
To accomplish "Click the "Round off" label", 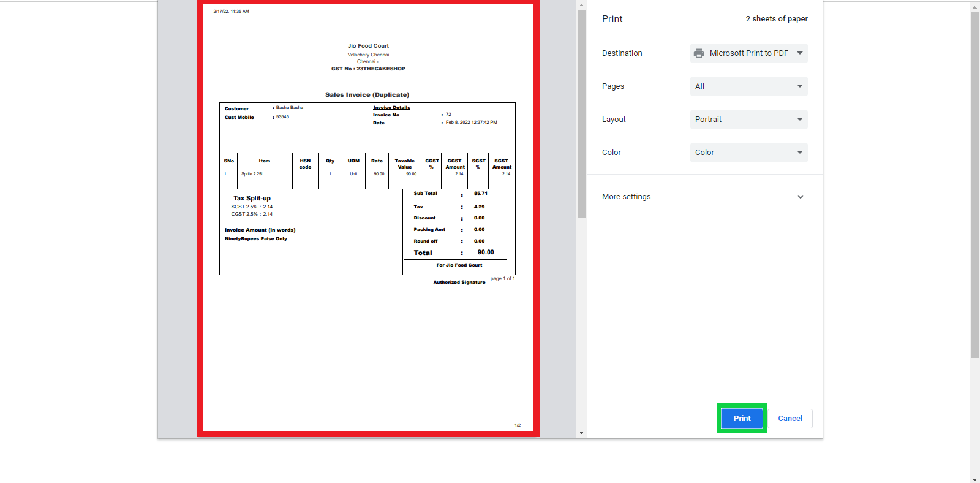I will [x=426, y=241].
